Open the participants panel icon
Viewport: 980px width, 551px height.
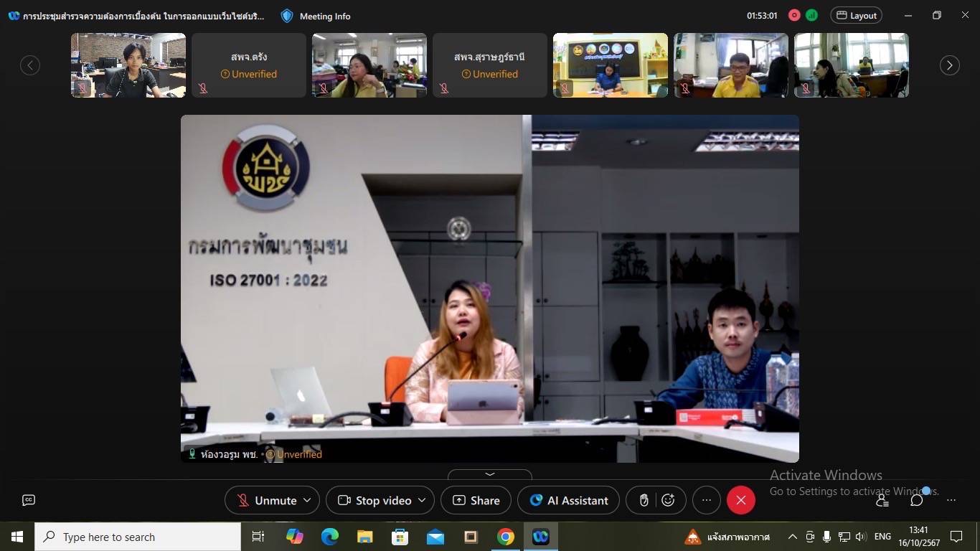pos(882,500)
